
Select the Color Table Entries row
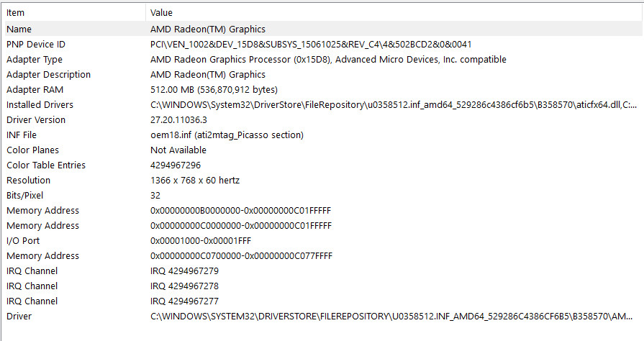point(322,165)
